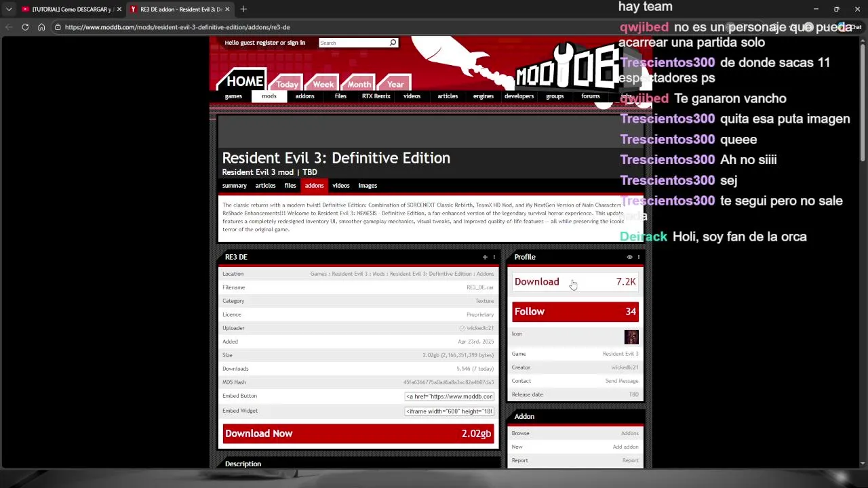Click the Download Now 2.02gb button

358,434
